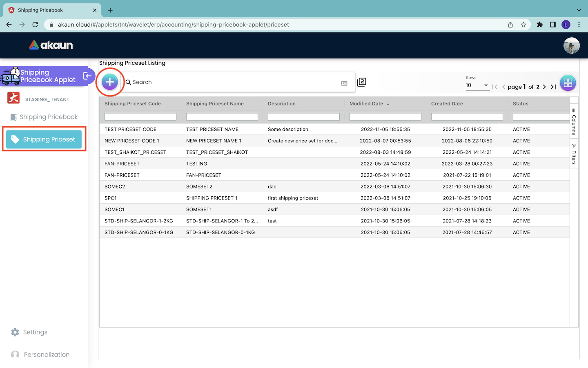This screenshot has height=368, width=588.
Task: Open the browser extensions puzzle icon
Action: [x=539, y=25]
